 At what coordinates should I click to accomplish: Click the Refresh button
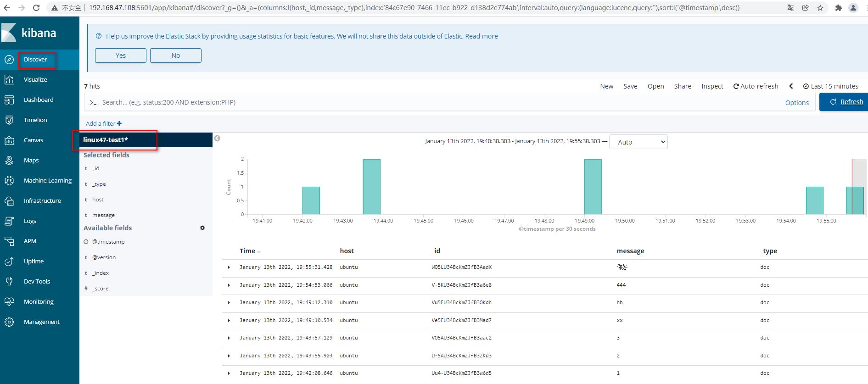point(844,102)
